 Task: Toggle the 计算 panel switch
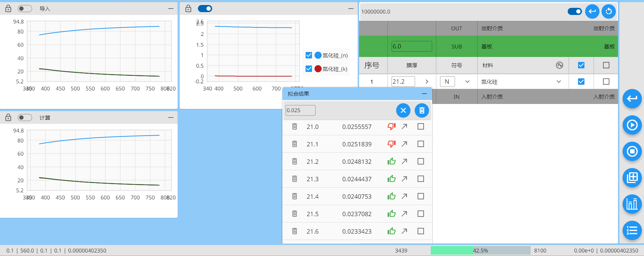(x=25, y=117)
